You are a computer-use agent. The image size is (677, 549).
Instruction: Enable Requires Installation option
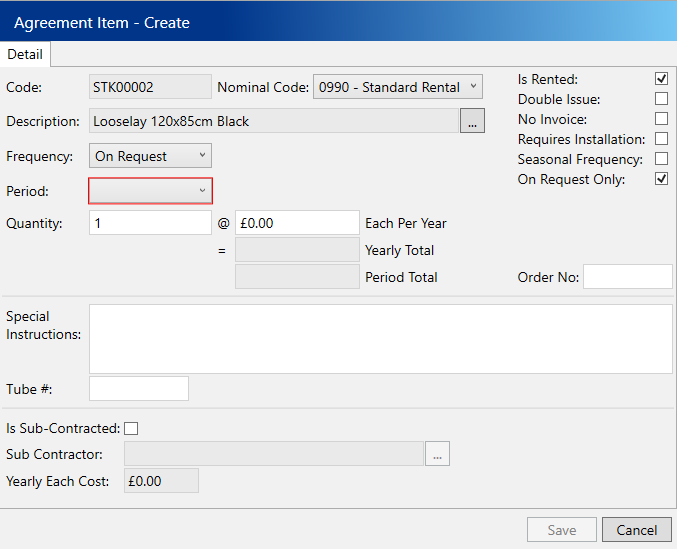coord(661,139)
